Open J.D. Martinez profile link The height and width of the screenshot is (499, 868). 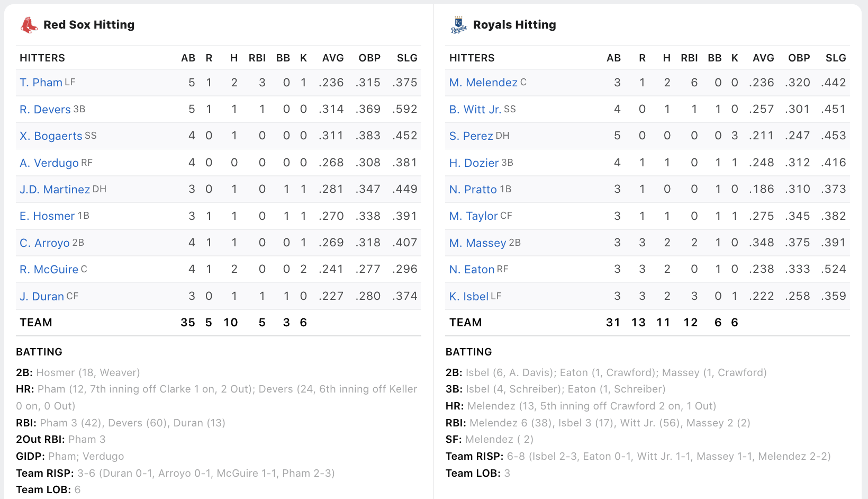pyautogui.click(x=55, y=190)
